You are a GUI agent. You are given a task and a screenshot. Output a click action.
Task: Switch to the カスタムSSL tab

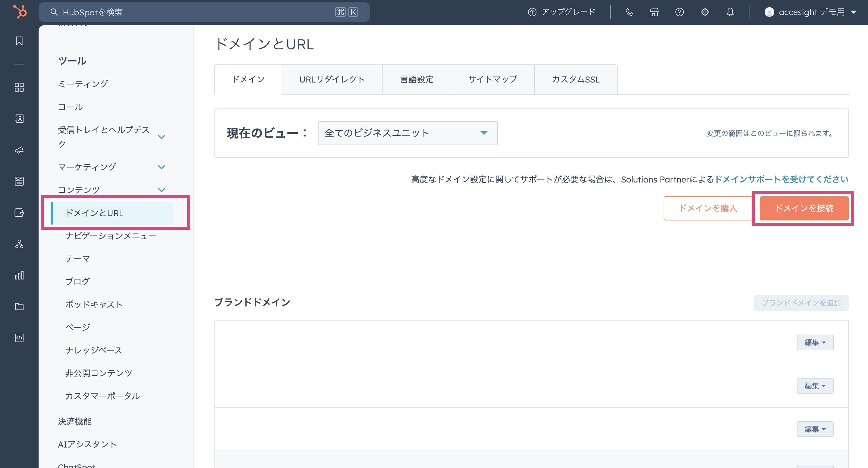click(576, 80)
